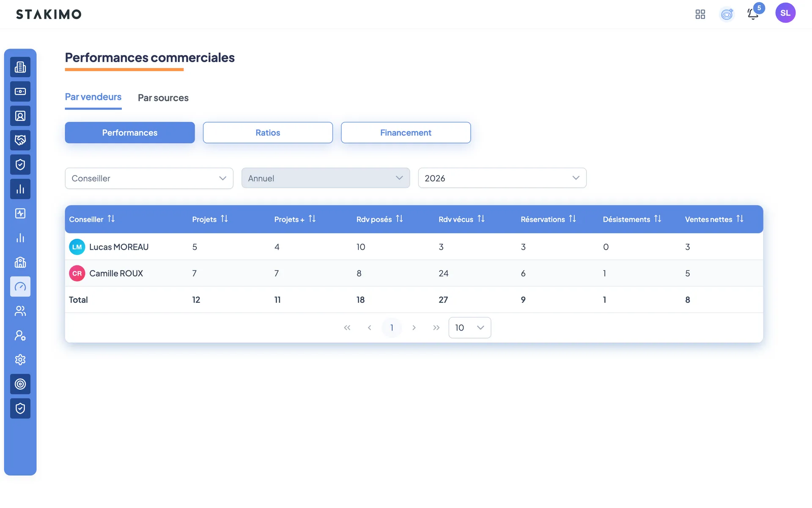
Task: Open the rows-per-page dropdown showing 10
Action: 469,328
